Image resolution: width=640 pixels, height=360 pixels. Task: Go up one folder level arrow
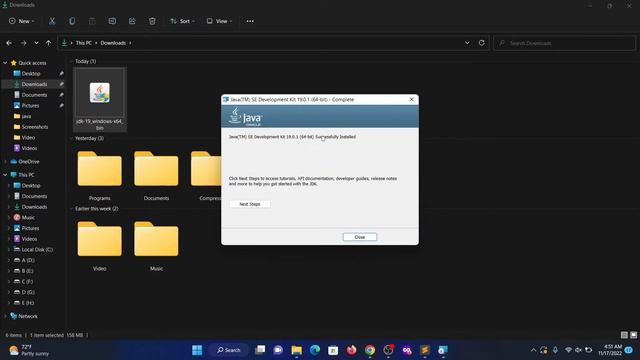coord(49,43)
